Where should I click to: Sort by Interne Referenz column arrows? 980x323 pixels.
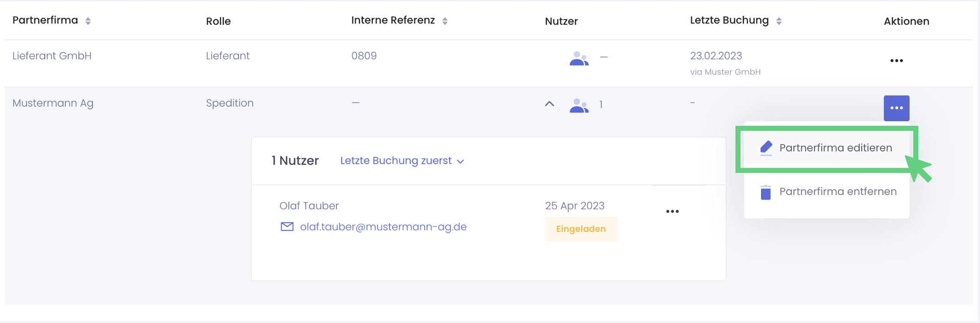pos(445,21)
